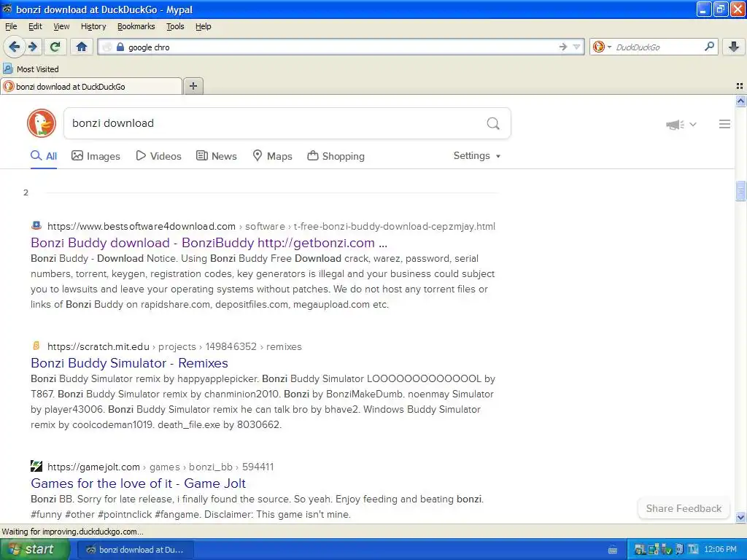Open the Tools menu
This screenshot has height=560, width=747.
175,26
